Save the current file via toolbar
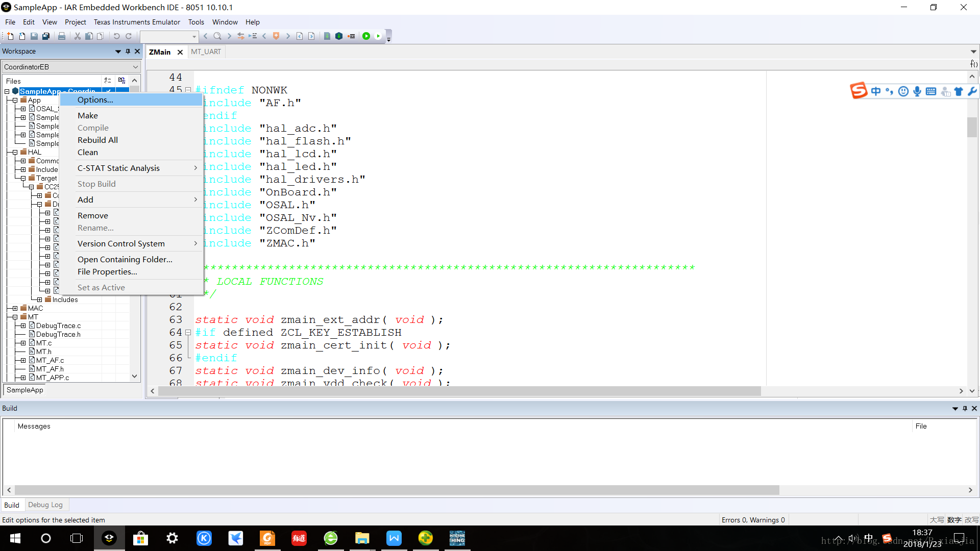Viewport: 980px width, 551px height. [x=34, y=36]
